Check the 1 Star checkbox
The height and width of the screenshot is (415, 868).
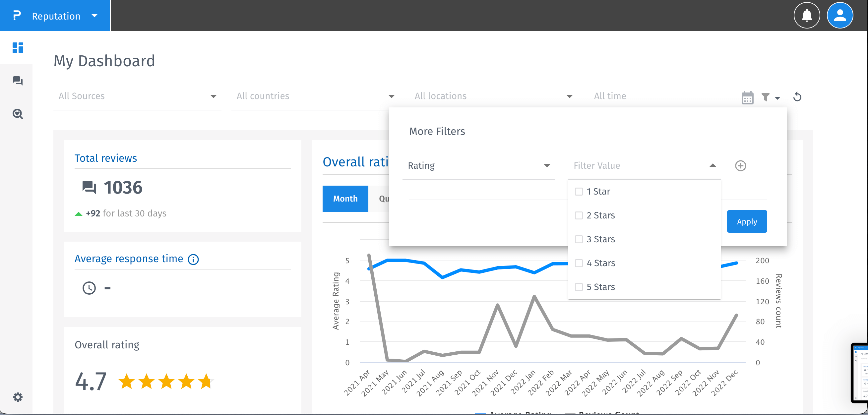(x=579, y=192)
